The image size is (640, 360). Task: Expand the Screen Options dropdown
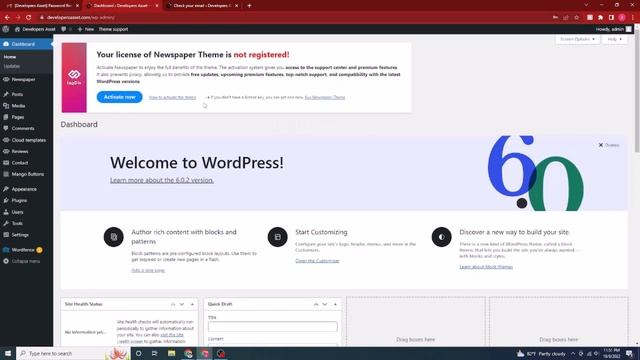(577, 39)
